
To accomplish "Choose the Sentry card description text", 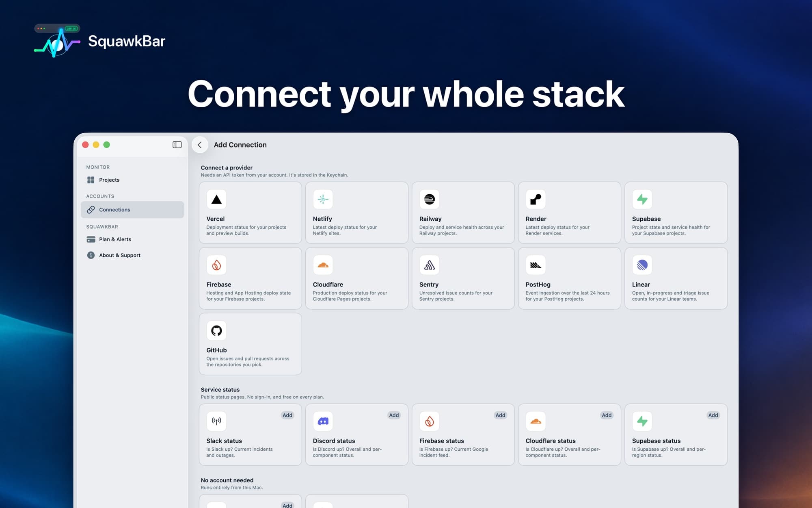I will (x=456, y=296).
